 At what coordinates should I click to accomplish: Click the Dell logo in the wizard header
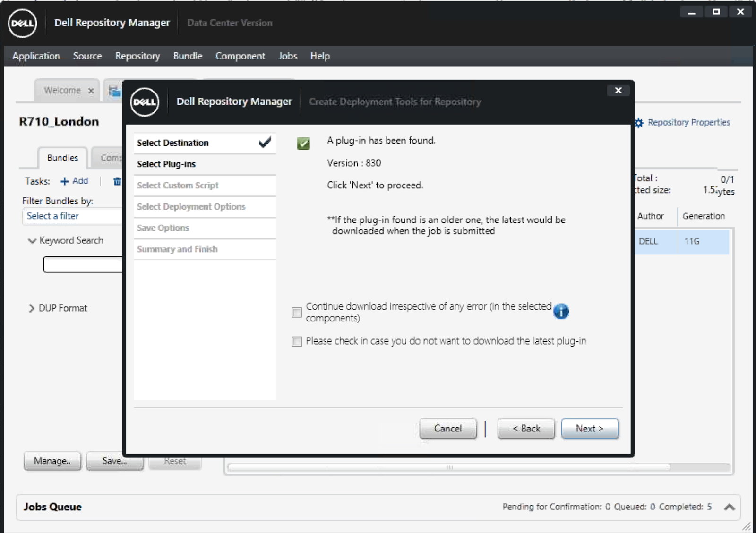tap(145, 102)
